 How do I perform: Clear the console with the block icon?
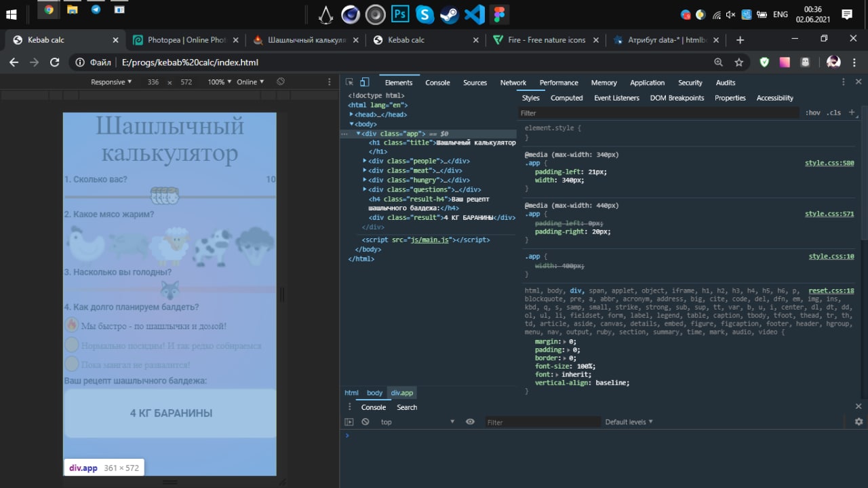pyautogui.click(x=366, y=422)
